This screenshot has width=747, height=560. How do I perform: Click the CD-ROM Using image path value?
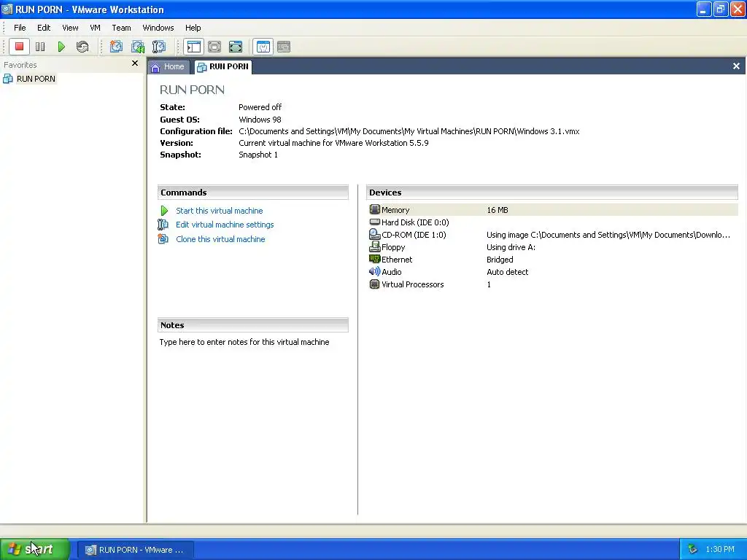tap(608, 235)
